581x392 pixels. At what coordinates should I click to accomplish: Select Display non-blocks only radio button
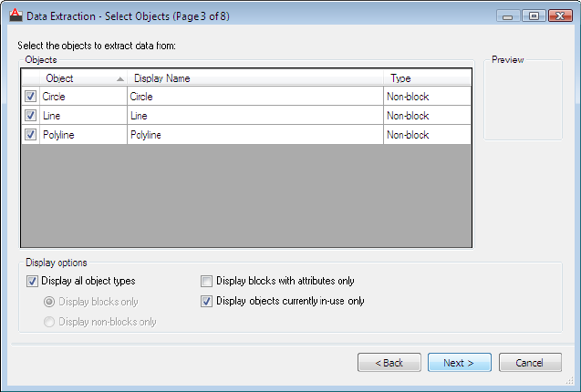coord(49,322)
